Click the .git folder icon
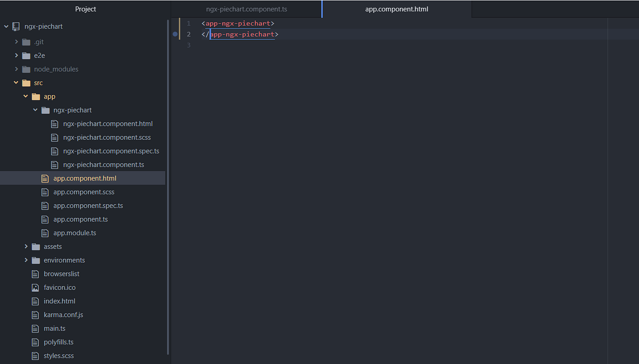 click(x=26, y=42)
